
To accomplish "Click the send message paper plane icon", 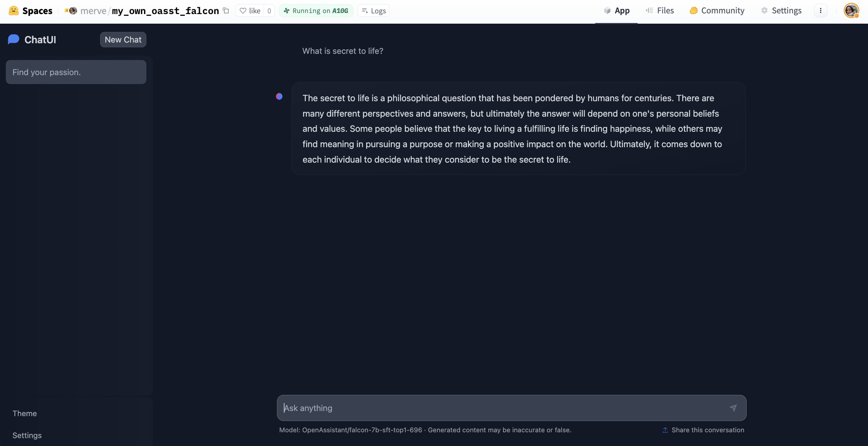I will (x=733, y=408).
